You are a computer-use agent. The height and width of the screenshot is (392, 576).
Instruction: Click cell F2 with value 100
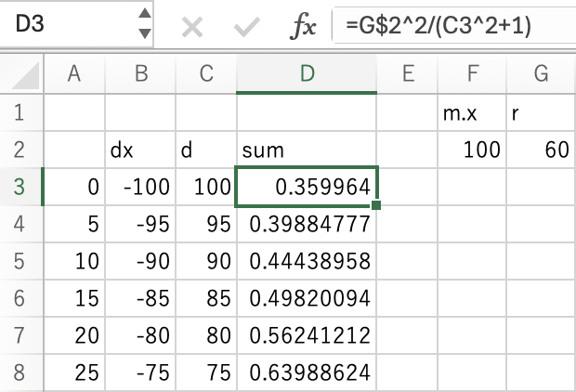(472, 150)
